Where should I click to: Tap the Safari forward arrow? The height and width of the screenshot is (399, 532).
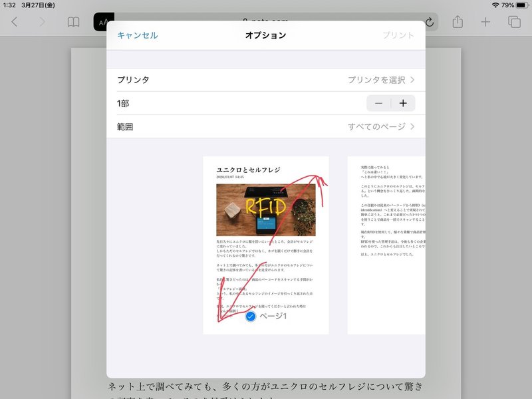point(42,22)
